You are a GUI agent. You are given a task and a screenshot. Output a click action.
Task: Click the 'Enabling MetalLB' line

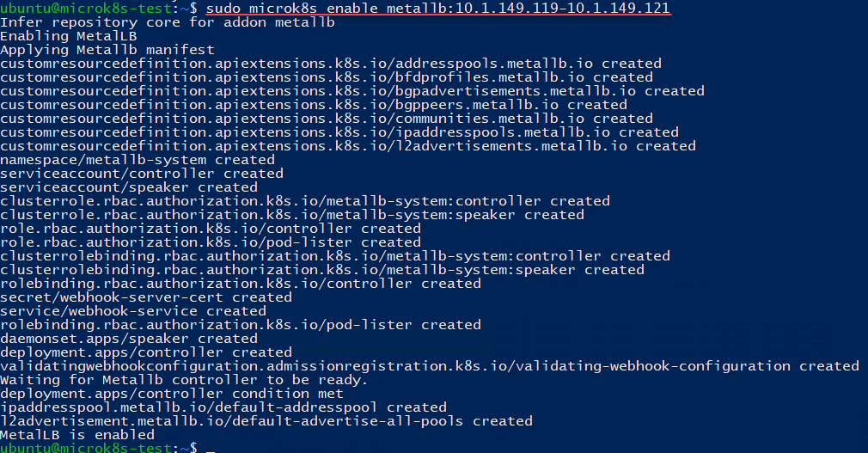pyautogui.click(x=69, y=36)
